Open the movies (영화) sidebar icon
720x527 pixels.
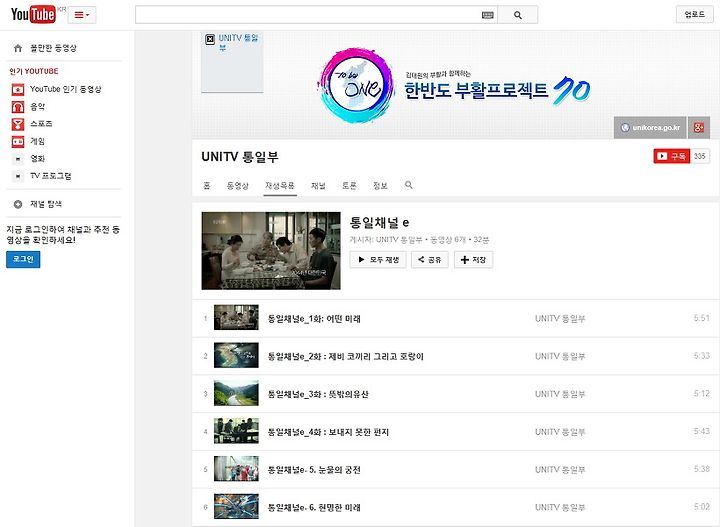click(18, 159)
